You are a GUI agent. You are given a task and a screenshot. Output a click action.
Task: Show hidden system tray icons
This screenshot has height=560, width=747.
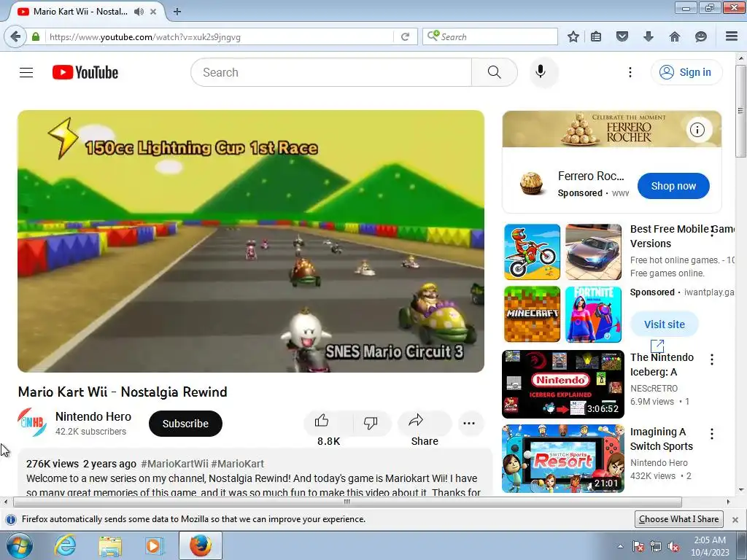click(620, 546)
